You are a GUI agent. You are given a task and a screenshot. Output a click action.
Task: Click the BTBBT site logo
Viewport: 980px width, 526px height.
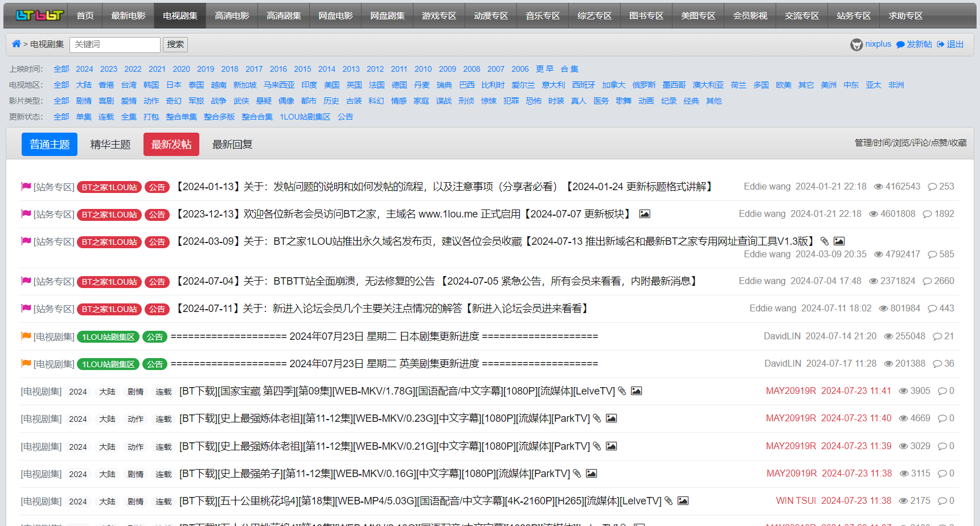click(39, 15)
